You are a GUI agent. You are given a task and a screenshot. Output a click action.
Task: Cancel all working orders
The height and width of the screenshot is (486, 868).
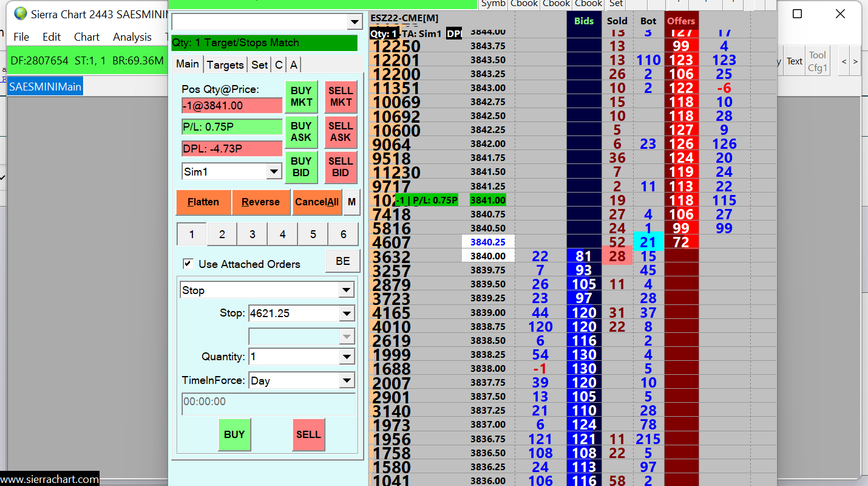pyautogui.click(x=317, y=202)
